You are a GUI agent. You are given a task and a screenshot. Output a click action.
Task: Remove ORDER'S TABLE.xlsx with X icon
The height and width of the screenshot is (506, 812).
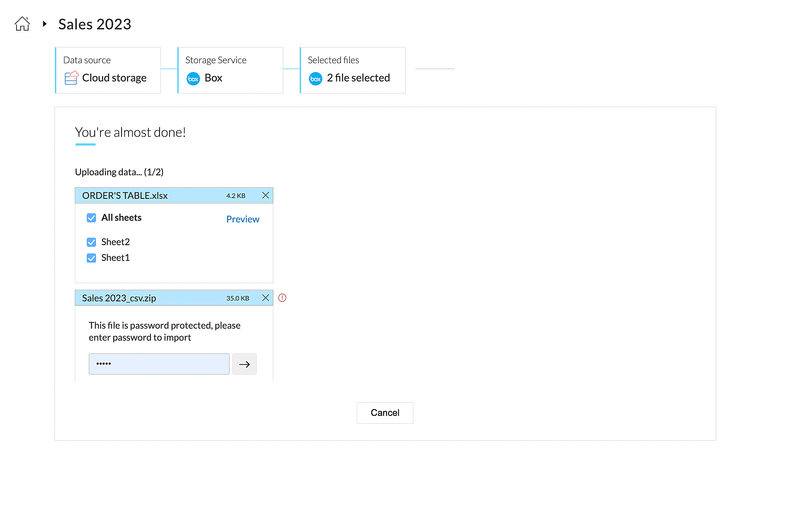coord(265,195)
